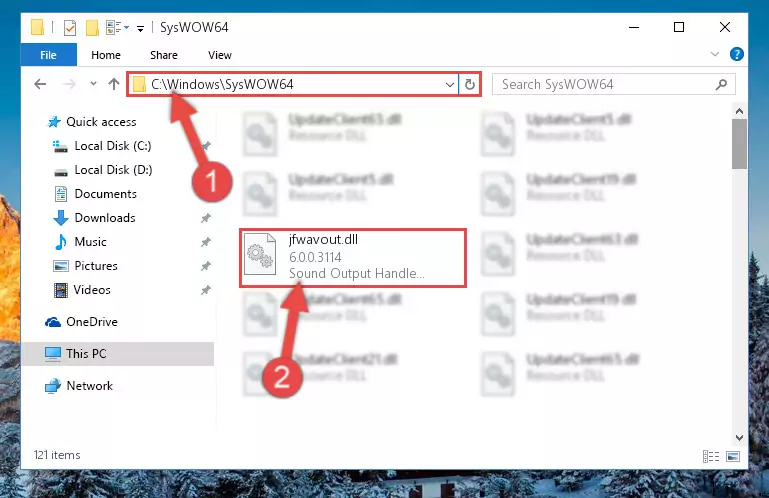Click the Sound Output Handle description
The width and height of the screenshot is (769, 498).
[x=357, y=273]
